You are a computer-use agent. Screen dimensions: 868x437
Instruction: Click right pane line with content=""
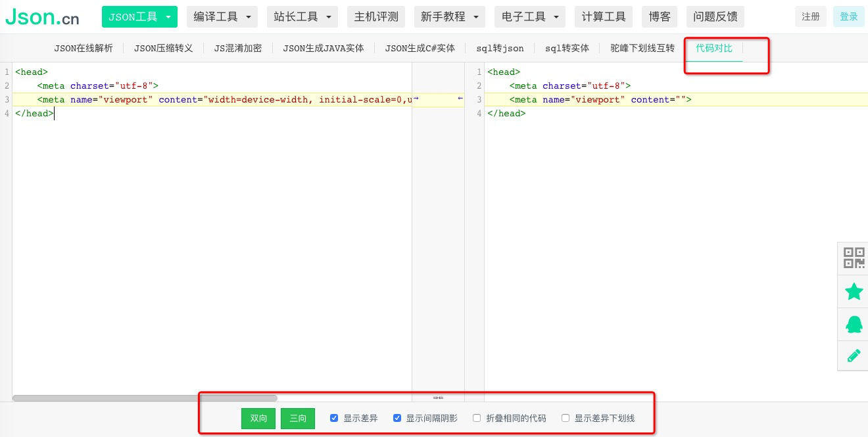coord(600,100)
